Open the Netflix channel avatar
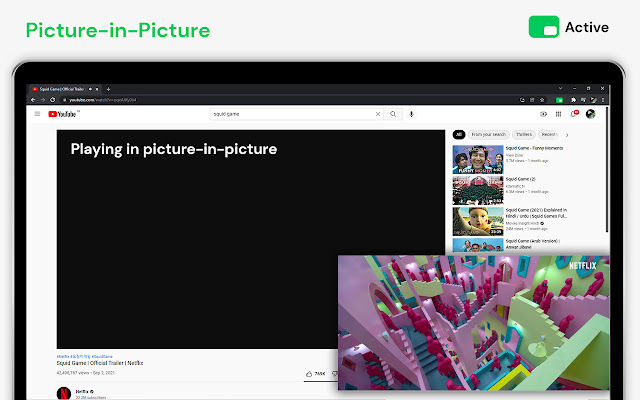The width and height of the screenshot is (640, 400). pos(64,393)
